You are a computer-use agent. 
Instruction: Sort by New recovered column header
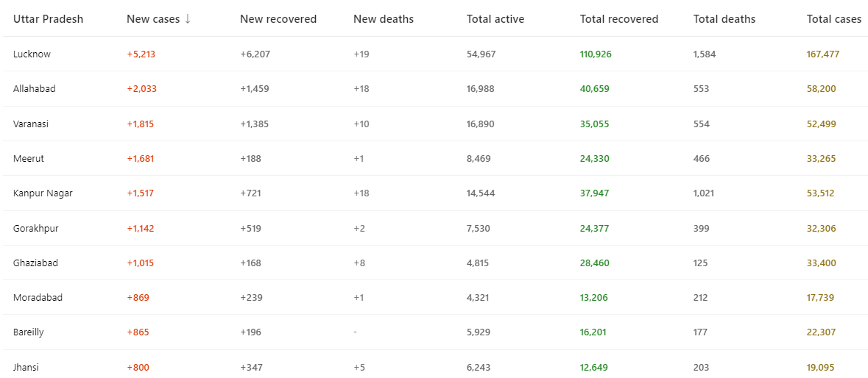point(278,19)
